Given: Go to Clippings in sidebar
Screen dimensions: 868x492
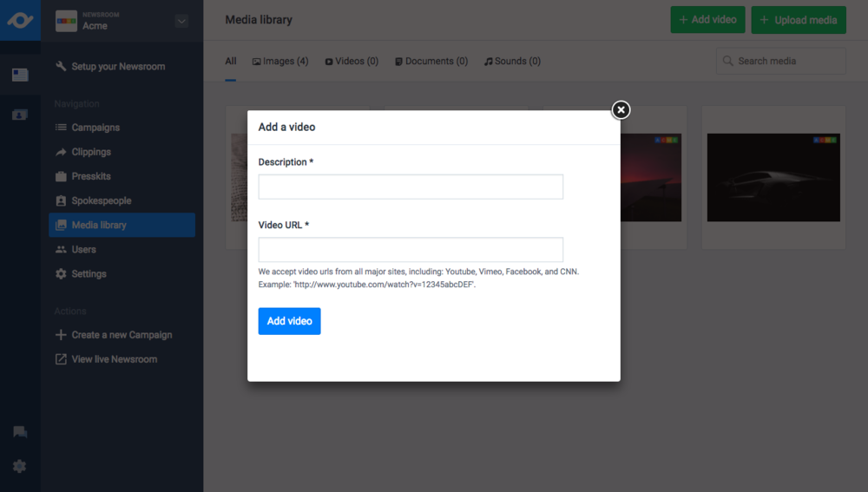Looking at the screenshot, I should tap(122, 152).
